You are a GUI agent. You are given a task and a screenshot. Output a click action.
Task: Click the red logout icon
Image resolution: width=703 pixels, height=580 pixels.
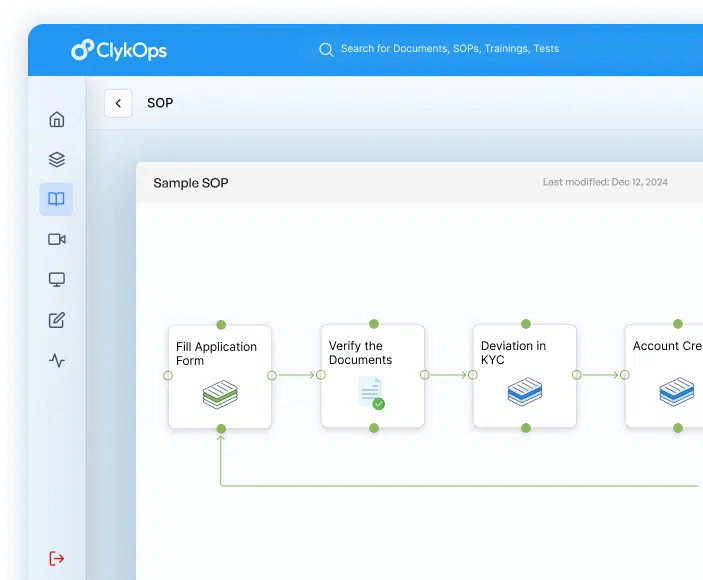tap(57, 558)
